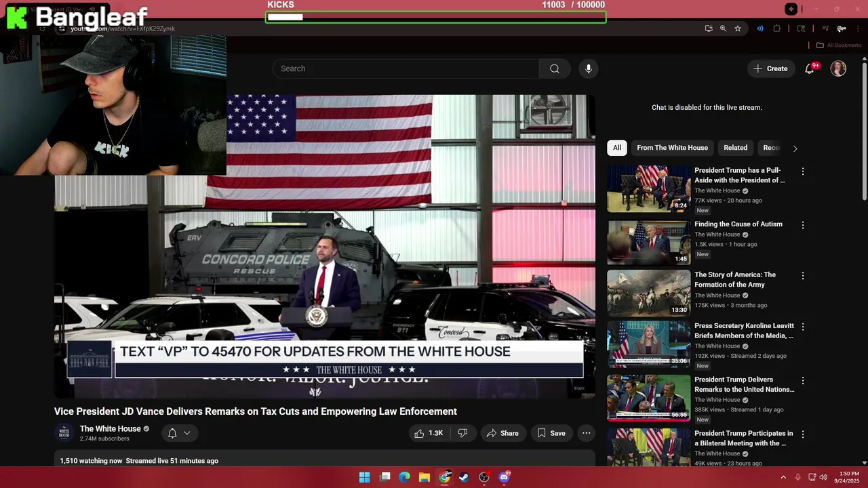Open options for United Nations remarks video

[x=803, y=381]
